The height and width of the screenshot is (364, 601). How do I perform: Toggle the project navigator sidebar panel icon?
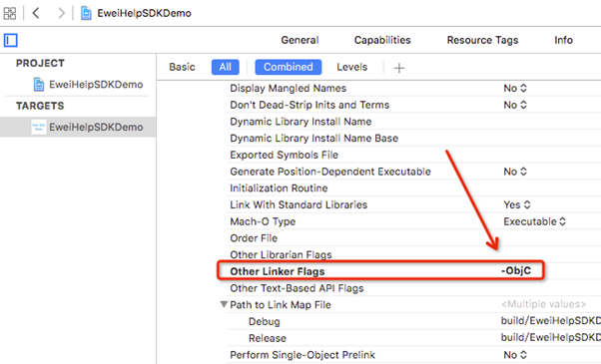tap(11, 40)
